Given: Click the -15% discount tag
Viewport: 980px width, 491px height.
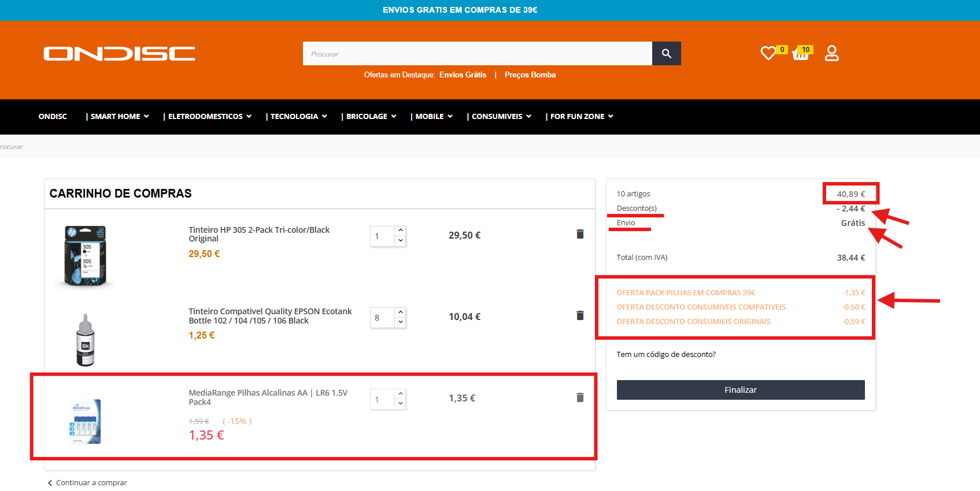Looking at the screenshot, I should (237, 422).
